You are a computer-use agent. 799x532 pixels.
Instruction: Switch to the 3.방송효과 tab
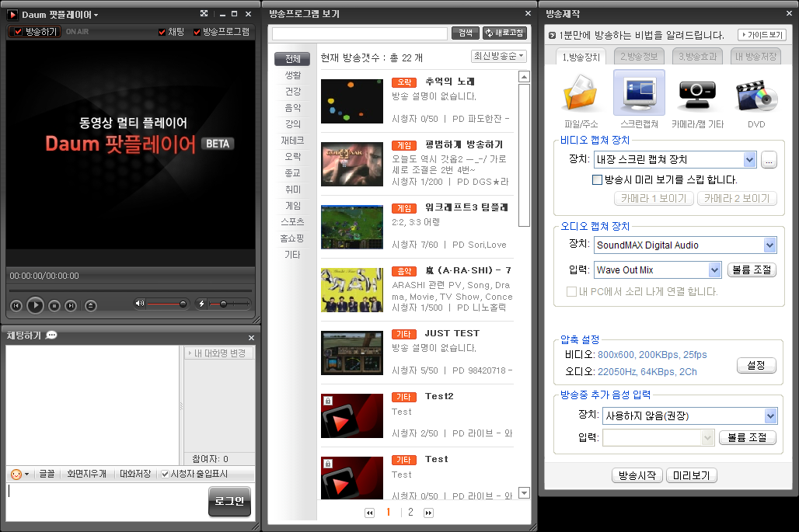pyautogui.click(x=698, y=57)
